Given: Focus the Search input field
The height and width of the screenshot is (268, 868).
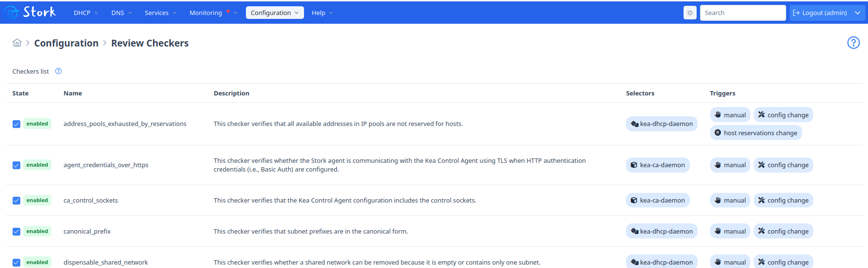Looking at the screenshot, I should coord(743,13).
